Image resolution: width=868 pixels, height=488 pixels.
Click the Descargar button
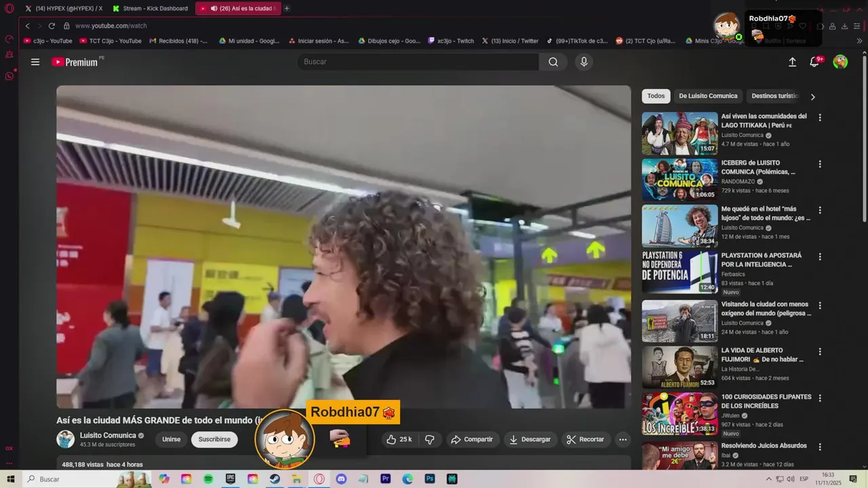pos(530,439)
